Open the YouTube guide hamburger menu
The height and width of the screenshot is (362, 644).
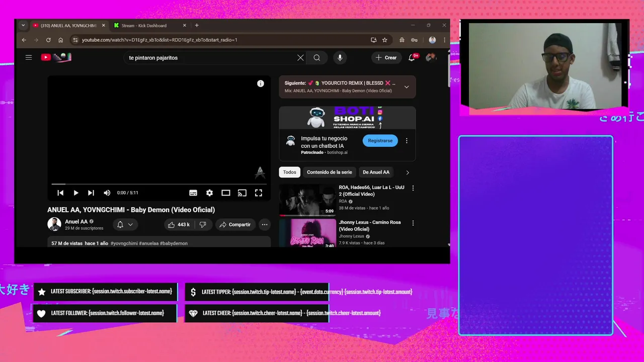pos(29,57)
